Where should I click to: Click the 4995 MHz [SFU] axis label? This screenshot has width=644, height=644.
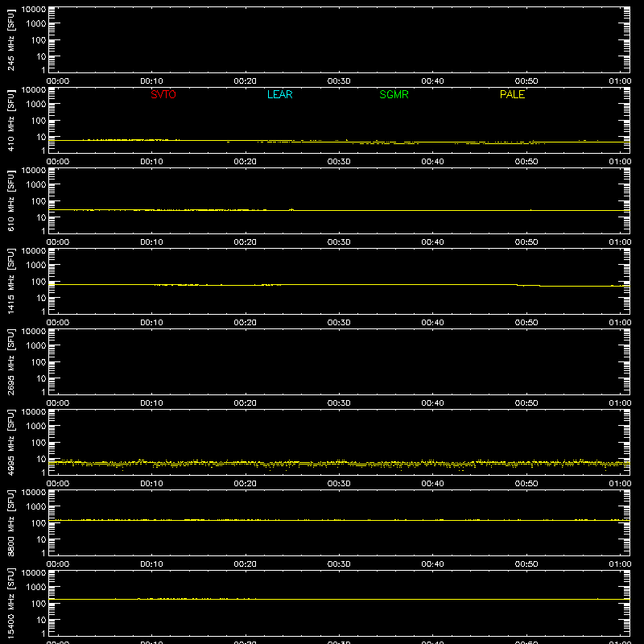click(10, 442)
